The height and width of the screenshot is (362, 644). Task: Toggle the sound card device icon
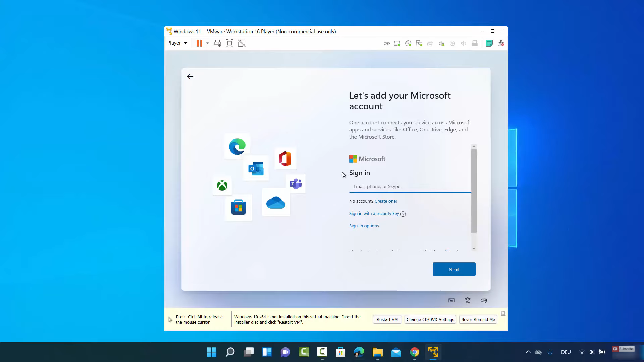(x=441, y=43)
